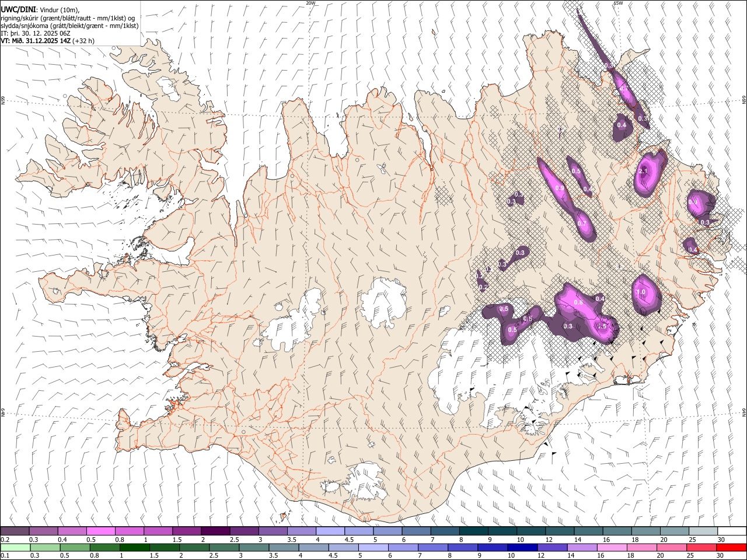This screenshot has height=560, width=747.
Task: Select the top-row legend swatch starting at 0.2
Action: click(15, 531)
